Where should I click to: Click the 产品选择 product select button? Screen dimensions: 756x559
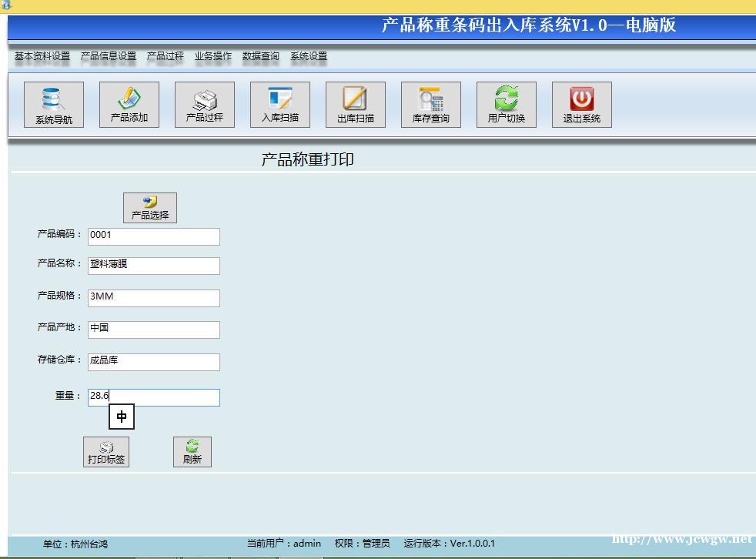click(150, 208)
